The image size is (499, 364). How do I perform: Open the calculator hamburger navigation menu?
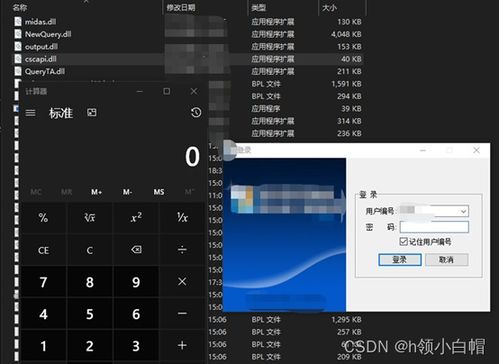30,113
